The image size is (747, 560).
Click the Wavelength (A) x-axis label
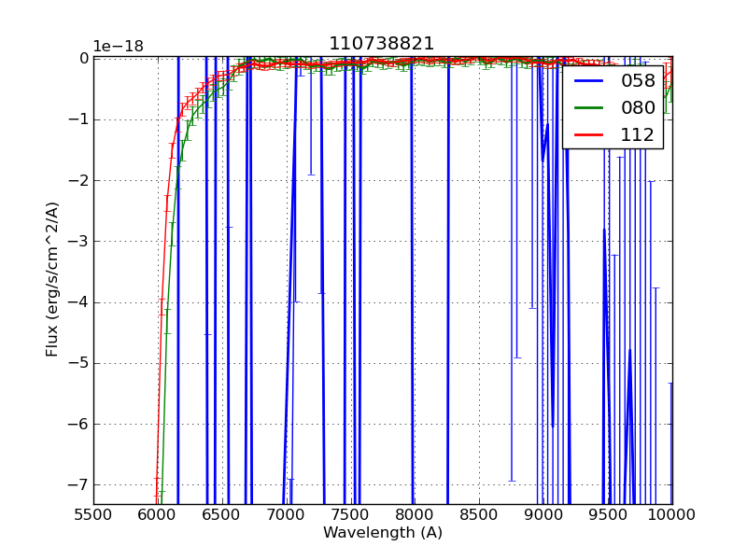(383, 533)
